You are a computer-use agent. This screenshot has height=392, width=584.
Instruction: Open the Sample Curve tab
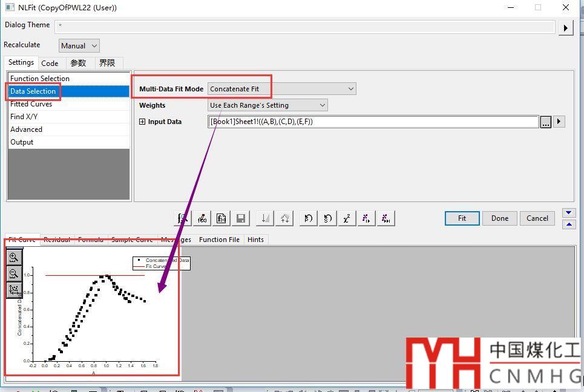point(132,240)
